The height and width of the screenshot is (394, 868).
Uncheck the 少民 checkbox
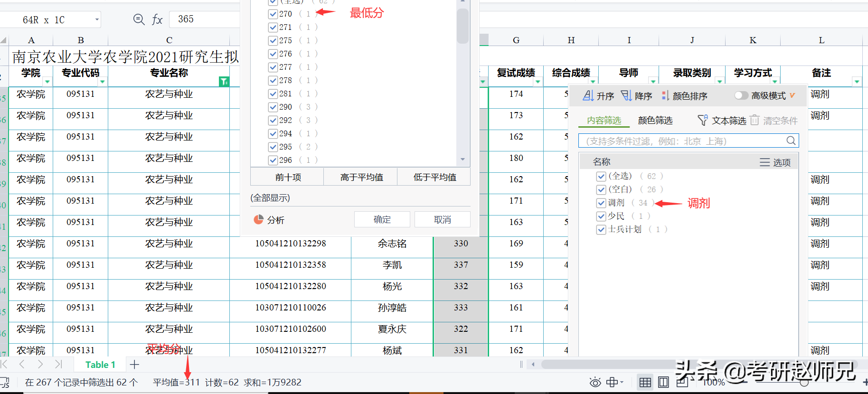(x=601, y=216)
